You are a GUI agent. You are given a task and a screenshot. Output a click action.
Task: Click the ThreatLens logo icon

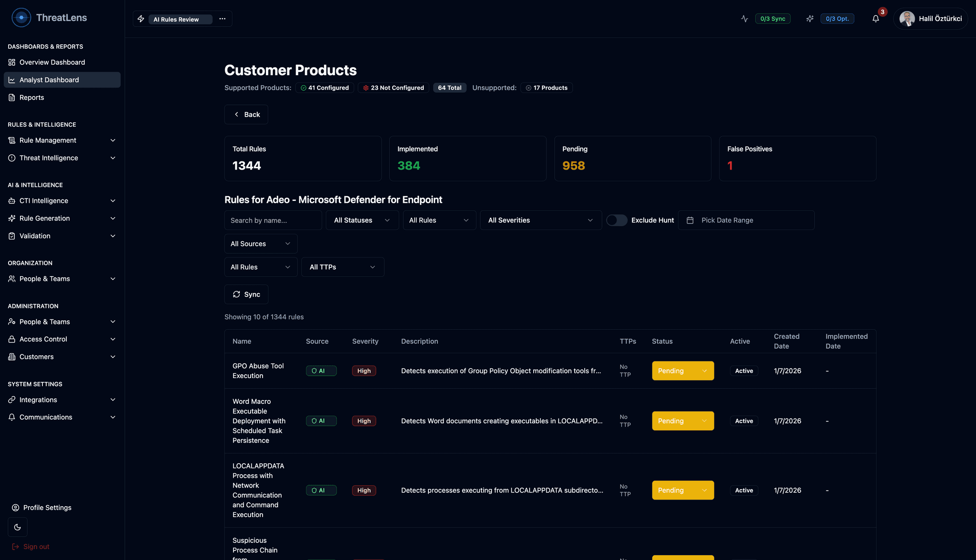pos(21,18)
